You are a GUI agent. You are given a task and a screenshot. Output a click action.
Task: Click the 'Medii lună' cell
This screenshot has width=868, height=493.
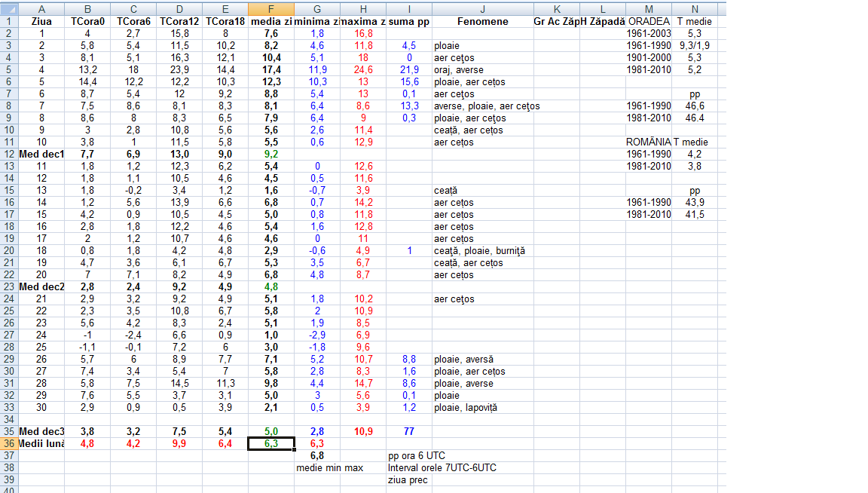tap(41, 444)
